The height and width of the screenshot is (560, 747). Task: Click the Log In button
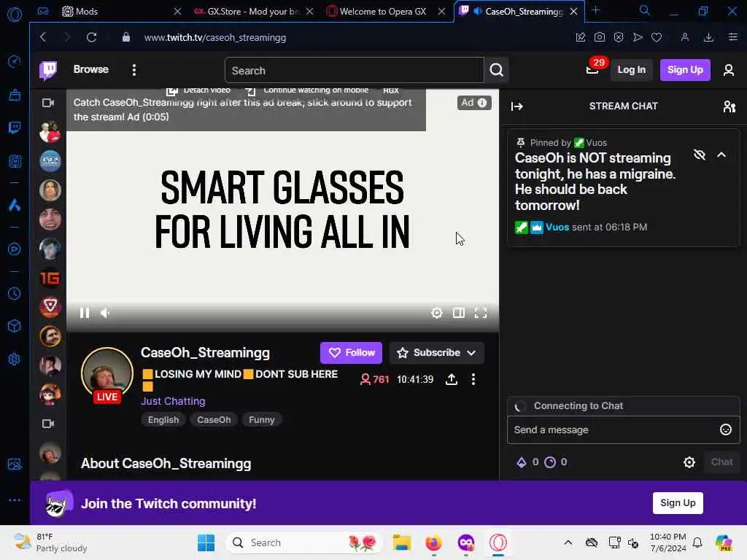631,70
